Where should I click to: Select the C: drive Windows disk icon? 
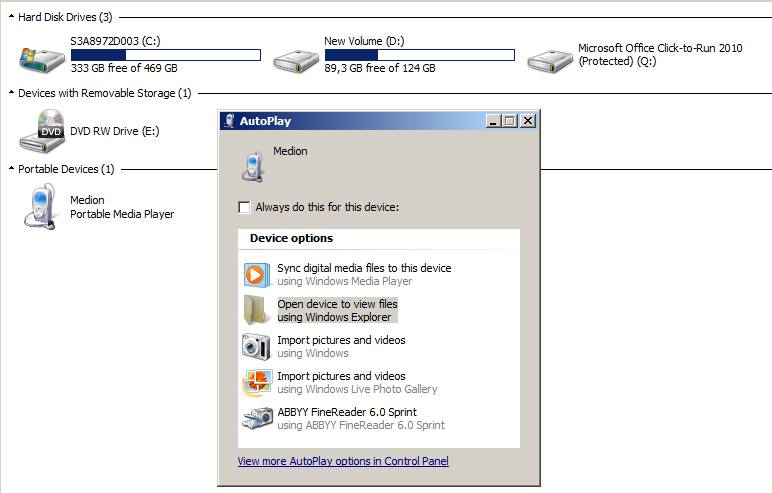(x=42, y=60)
